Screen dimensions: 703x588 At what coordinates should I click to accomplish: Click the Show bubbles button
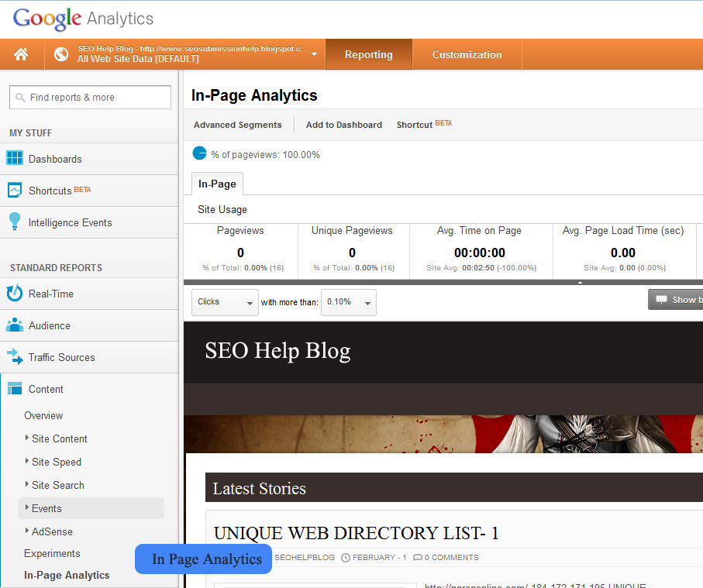(x=675, y=299)
